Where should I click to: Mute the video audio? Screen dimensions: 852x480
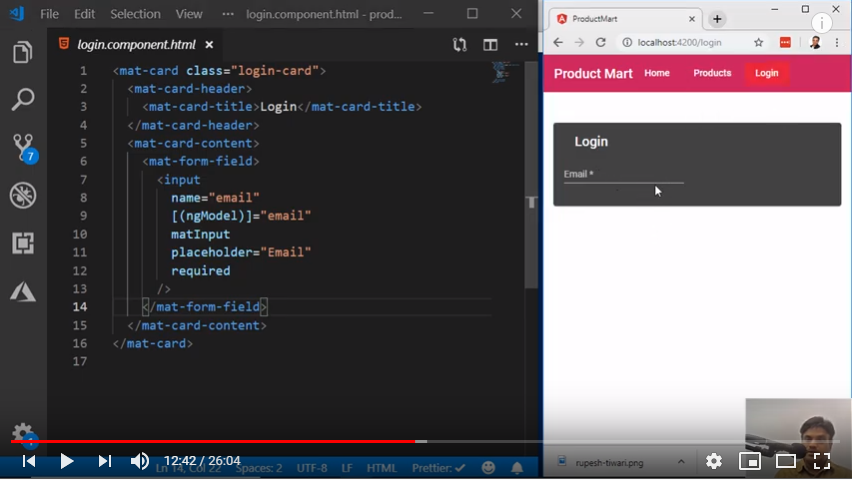point(140,461)
